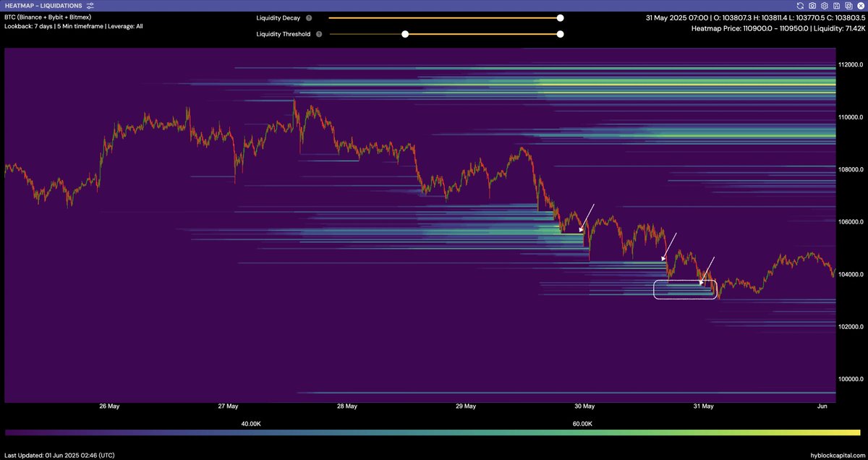
Task: Click the export/share icon beside the save icon
Action: [x=848, y=6]
